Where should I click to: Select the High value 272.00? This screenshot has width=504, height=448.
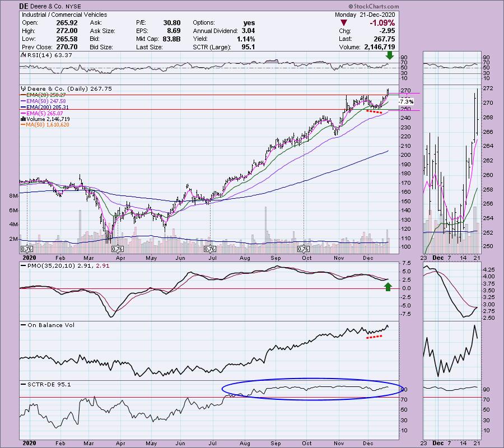[67, 31]
